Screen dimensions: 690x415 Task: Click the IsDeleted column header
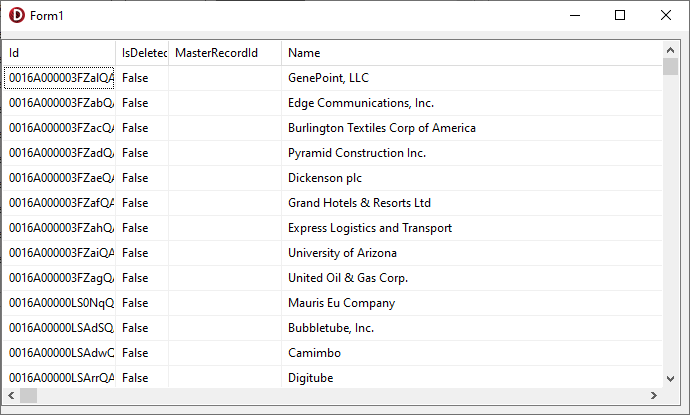tap(143, 53)
